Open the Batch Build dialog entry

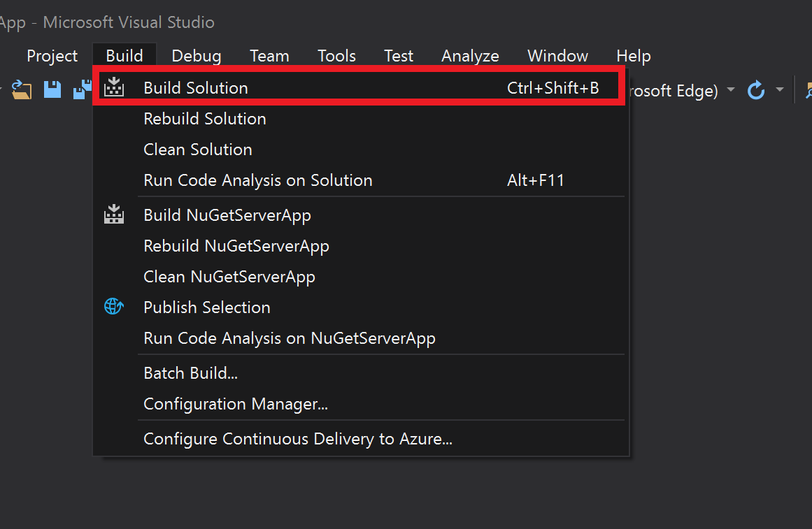click(x=360, y=372)
